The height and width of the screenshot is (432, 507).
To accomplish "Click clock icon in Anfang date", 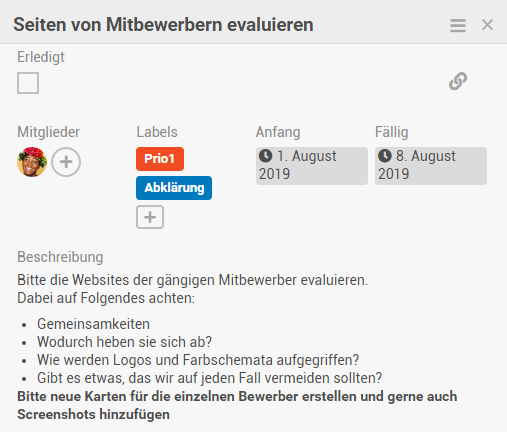I will [x=265, y=156].
